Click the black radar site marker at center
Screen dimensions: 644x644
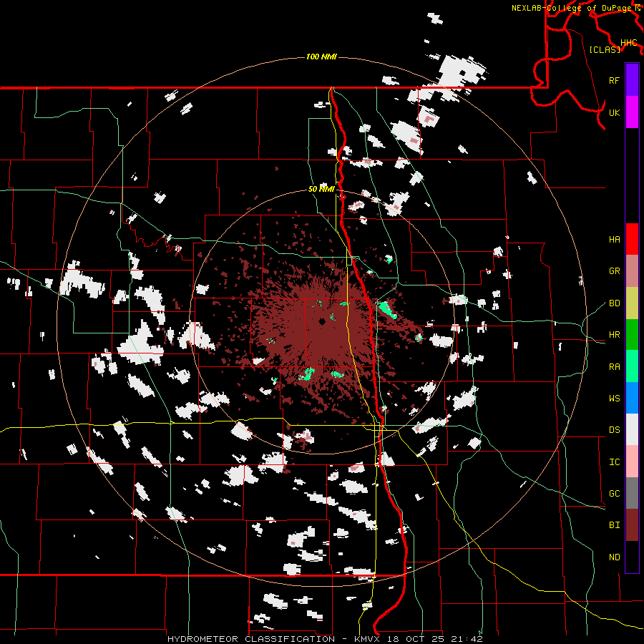[323, 321]
